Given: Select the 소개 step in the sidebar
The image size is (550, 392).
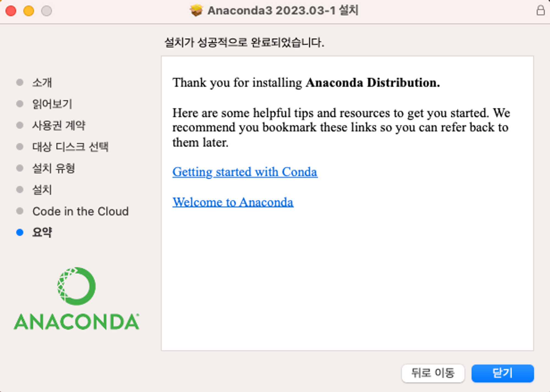Looking at the screenshot, I should coord(42,83).
